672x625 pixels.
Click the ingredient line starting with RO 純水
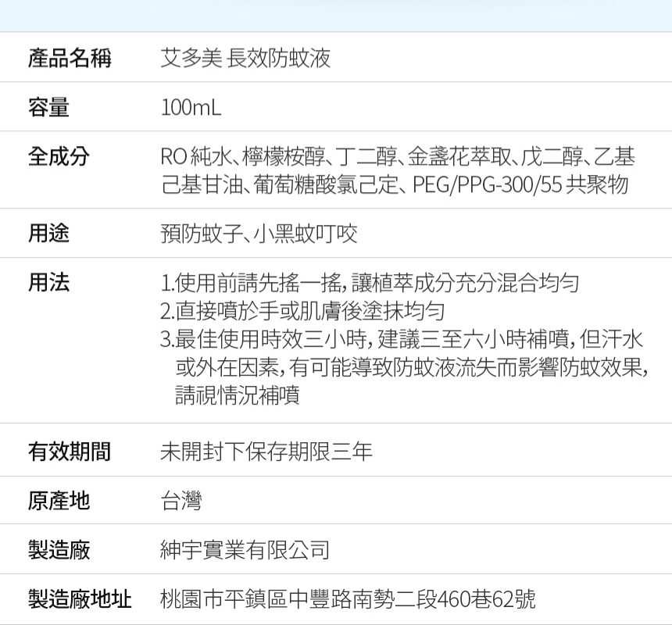[x=398, y=156]
